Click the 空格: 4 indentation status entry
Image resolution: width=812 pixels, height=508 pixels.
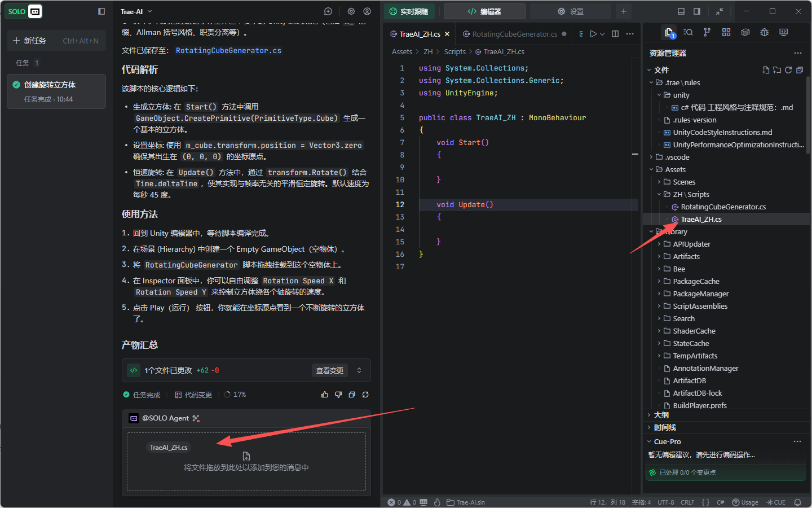[x=641, y=502]
